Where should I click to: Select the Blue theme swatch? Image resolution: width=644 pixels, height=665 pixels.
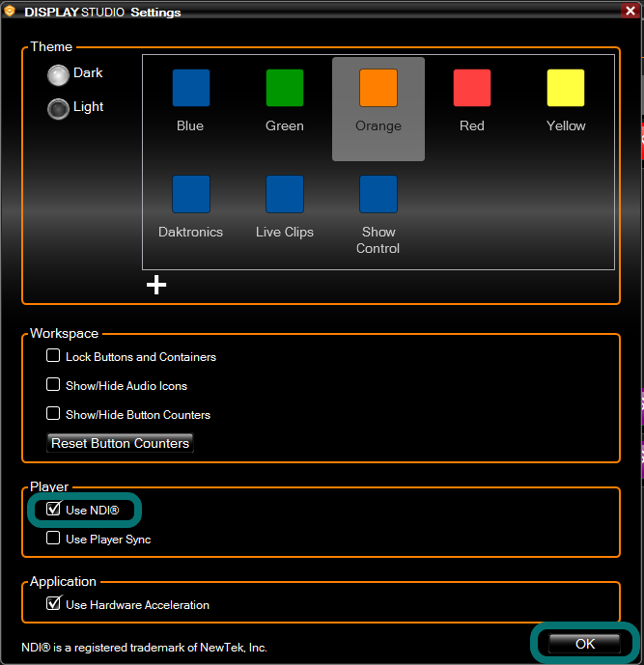pos(190,88)
